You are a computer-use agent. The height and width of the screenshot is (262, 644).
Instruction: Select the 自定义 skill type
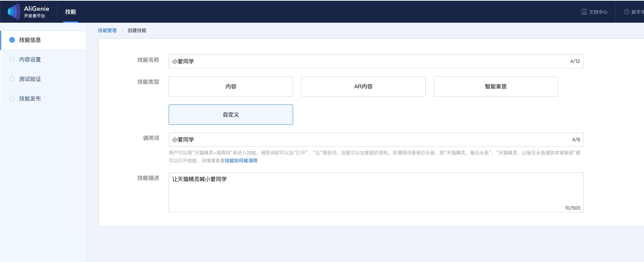pyautogui.click(x=231, y=115)
